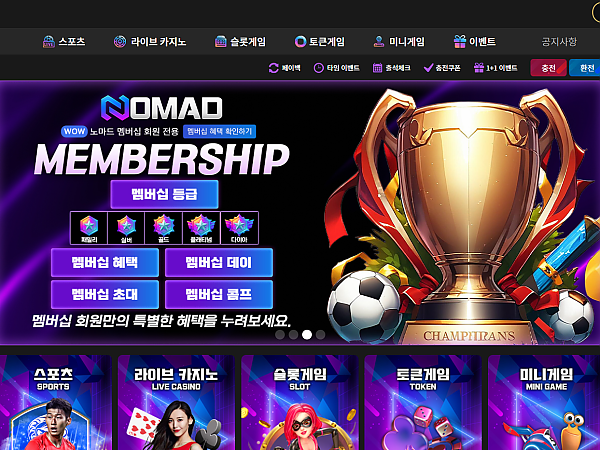Image resolution: width=600 pixels, height=450 pixels.
Task: Open the 멤버십 데이 banner button
Action: [x=219, y=262]
